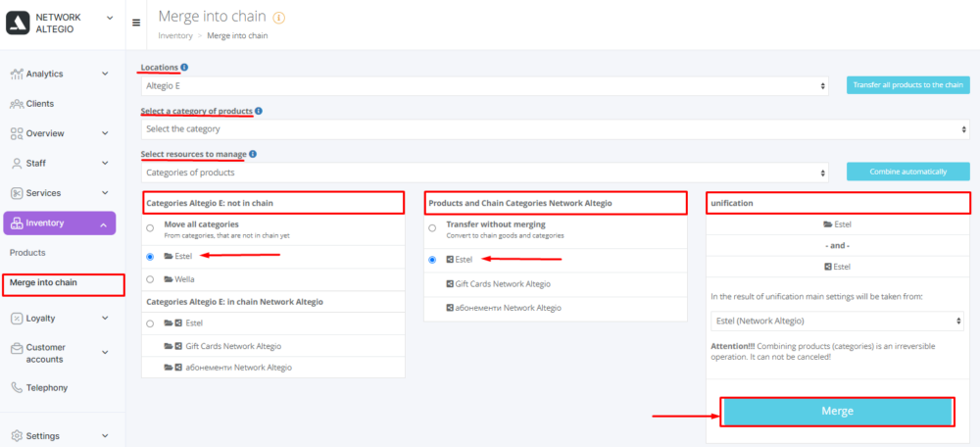Expand the Overview menu chevron
The height and width of the screenshot is (447, 980).
(105, 133)
